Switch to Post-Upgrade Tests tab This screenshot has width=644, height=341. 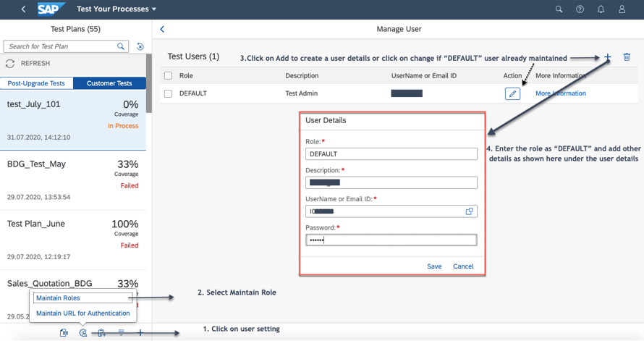coord(36,83)
